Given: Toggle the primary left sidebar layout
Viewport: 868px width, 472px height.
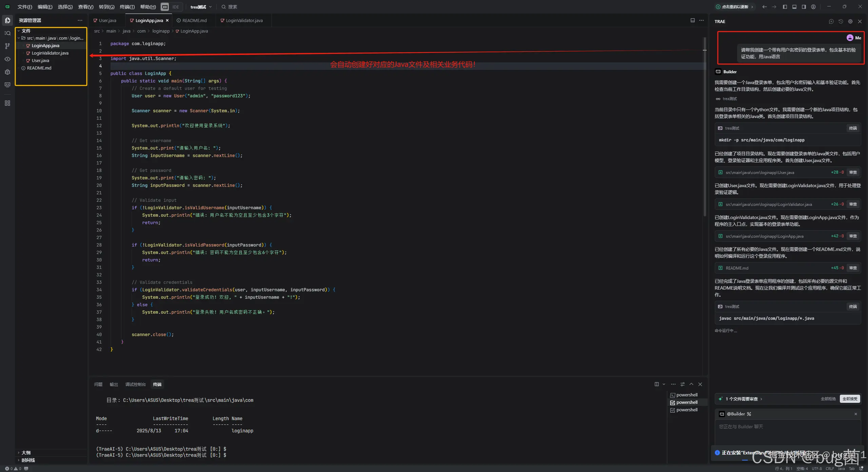Looking at the screenshot, I should point(785,7).
